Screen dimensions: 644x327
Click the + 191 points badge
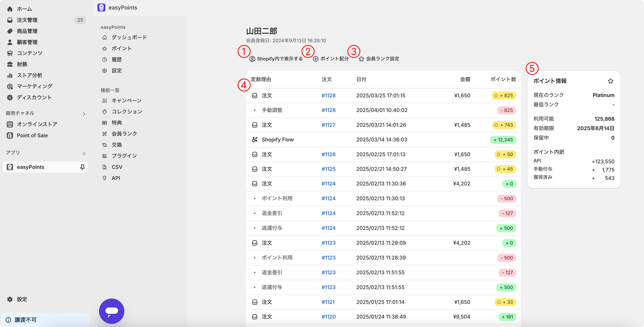[x=507, y=317]
